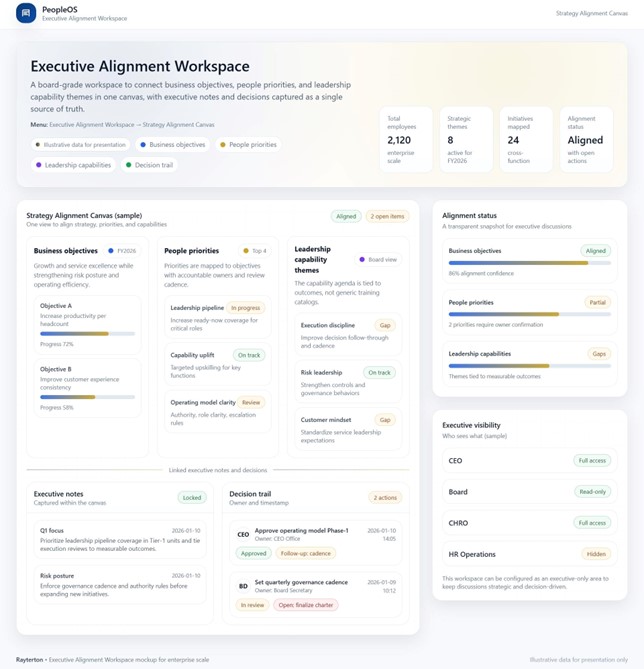Click On track badge on Risk leadership

[379, 372]
